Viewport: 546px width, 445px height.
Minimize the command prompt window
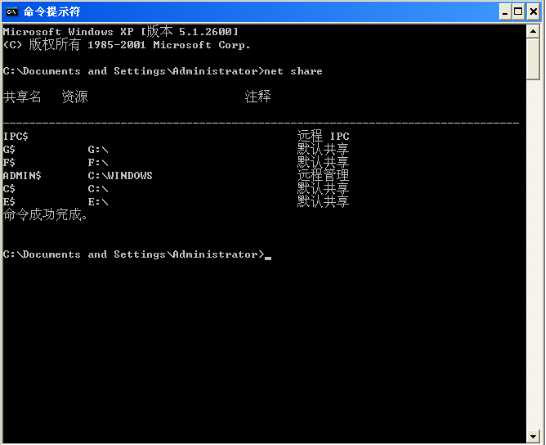(504, 12)
